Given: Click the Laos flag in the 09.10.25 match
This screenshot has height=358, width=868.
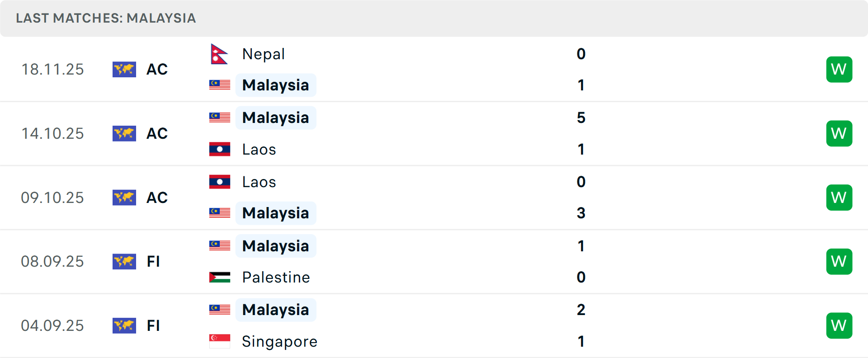Looking at the screenshot, I should [219, 182].
